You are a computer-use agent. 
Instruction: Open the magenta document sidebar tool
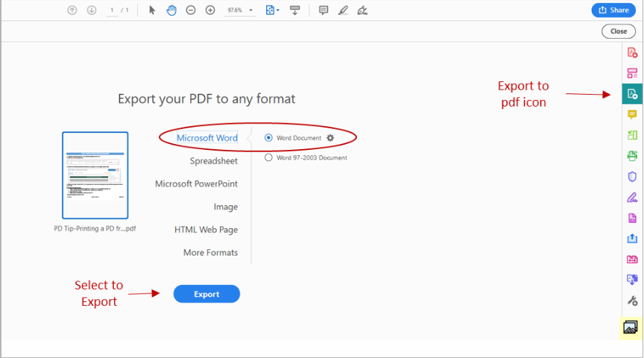click(x=632, y=218)
